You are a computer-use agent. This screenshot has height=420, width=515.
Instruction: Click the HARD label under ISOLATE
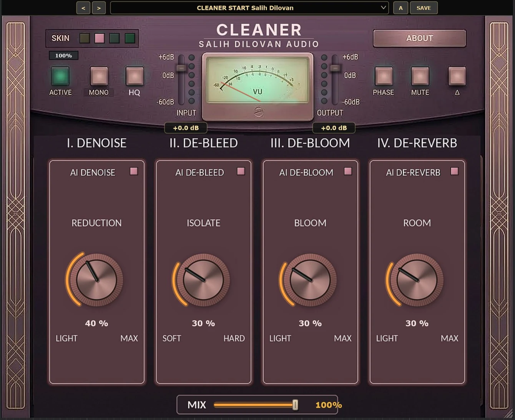click(x=234, y=339)
